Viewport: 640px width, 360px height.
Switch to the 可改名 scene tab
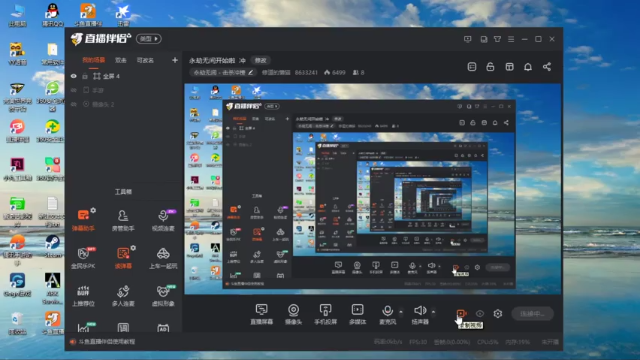145,60
